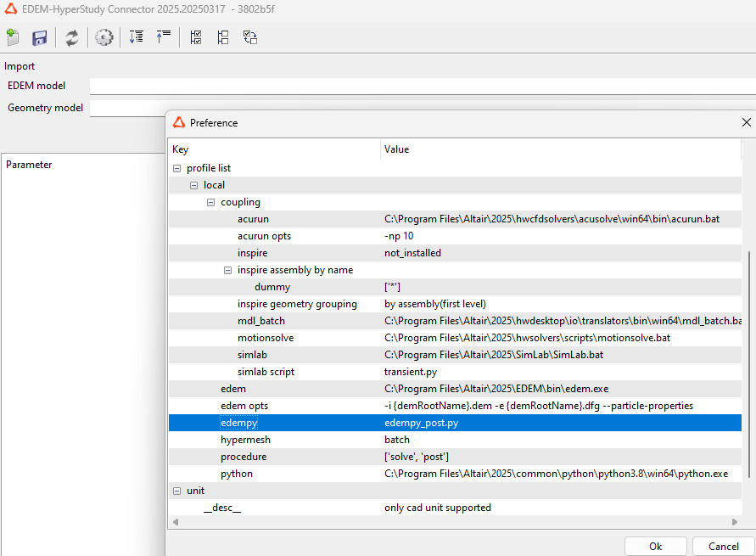Click the horizontal scrollbar right arrow
This screenshot has height=556, width=756.
735,522
